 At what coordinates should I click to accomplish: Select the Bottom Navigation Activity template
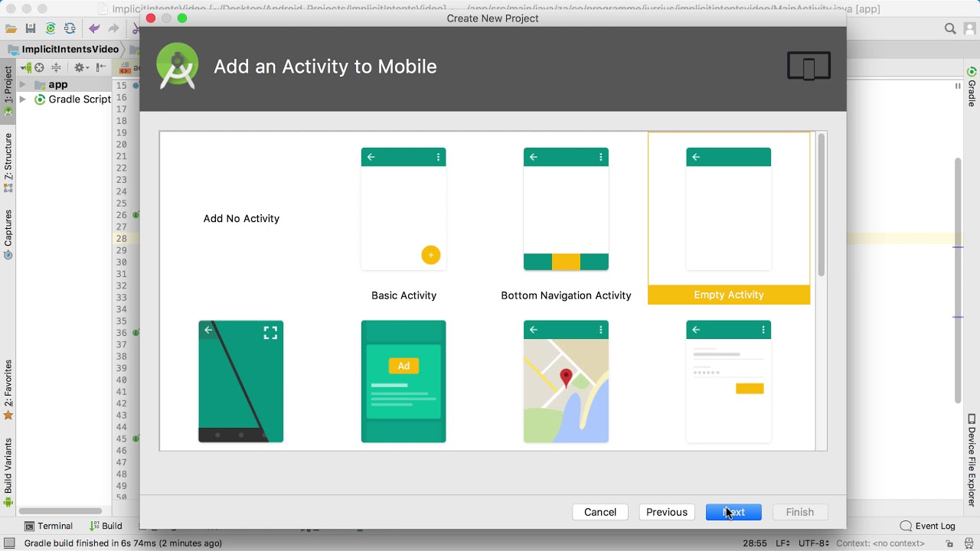pyautogui.click(x=566, y=218)
